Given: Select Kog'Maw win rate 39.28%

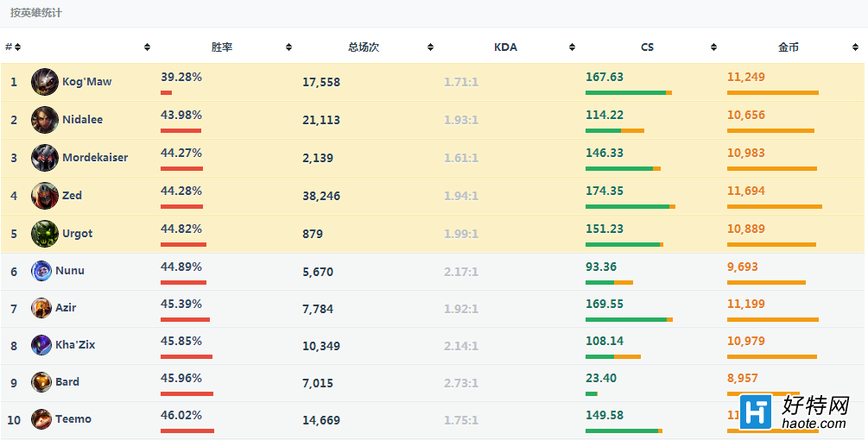Looking at the screenshot, I should click(181, 78).
